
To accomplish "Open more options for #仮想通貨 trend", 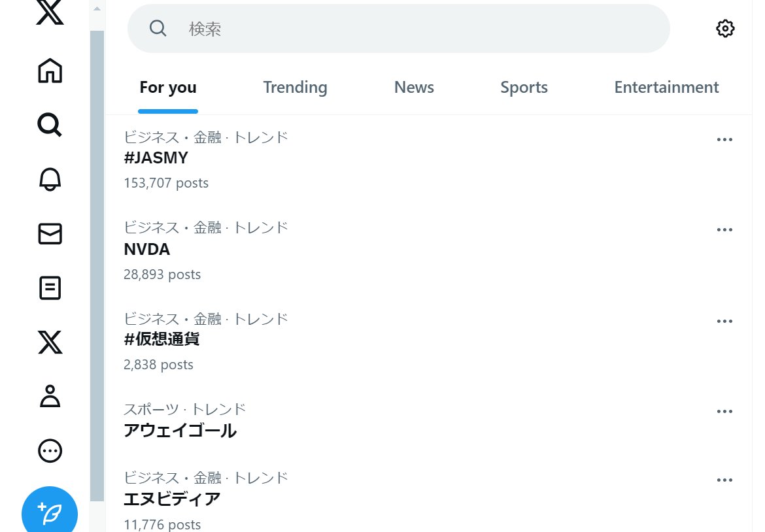I will coord(724,322).
